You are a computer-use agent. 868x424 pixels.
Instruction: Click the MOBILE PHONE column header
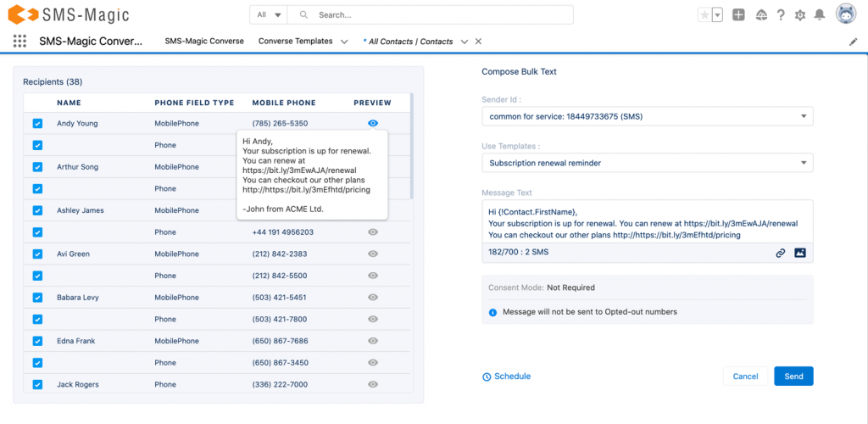point(284,103)
